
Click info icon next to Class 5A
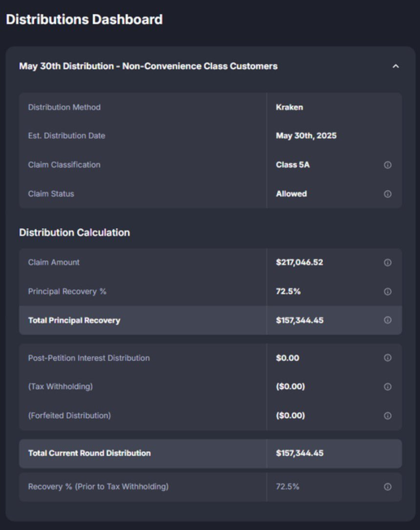(387, 165)
